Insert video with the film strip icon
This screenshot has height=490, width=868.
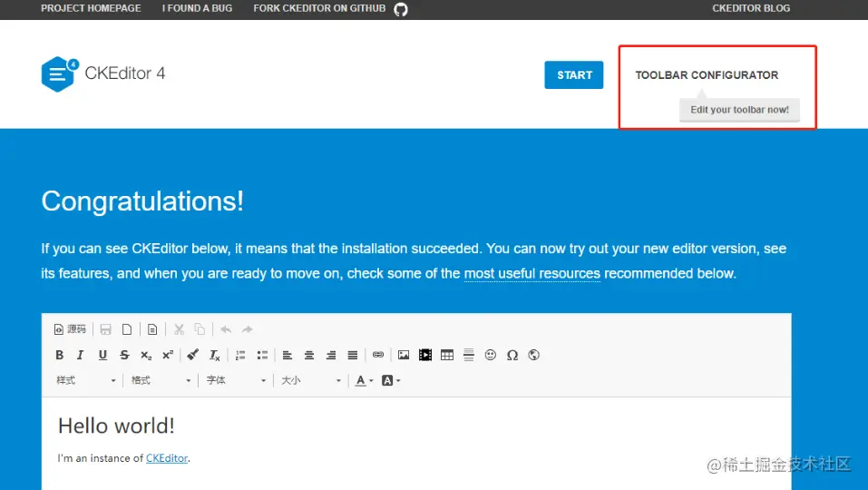point(425,355)
